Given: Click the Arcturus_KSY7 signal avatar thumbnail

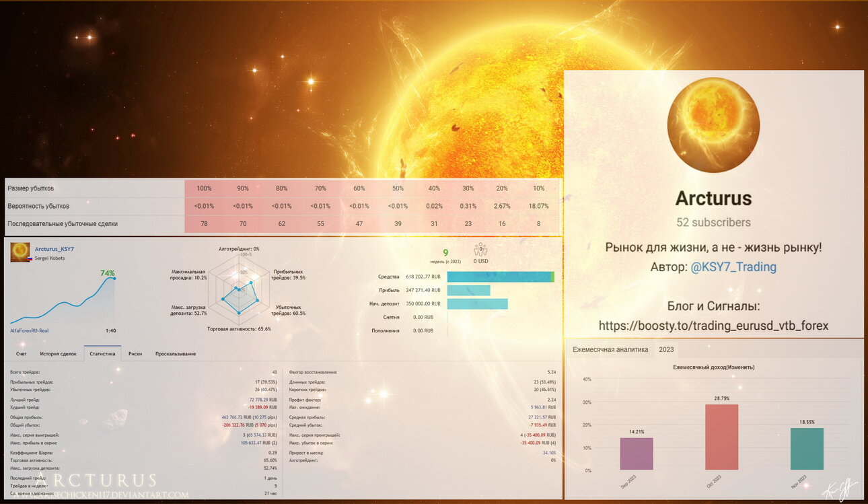Looking at the screenshot, I should [20, 253].
